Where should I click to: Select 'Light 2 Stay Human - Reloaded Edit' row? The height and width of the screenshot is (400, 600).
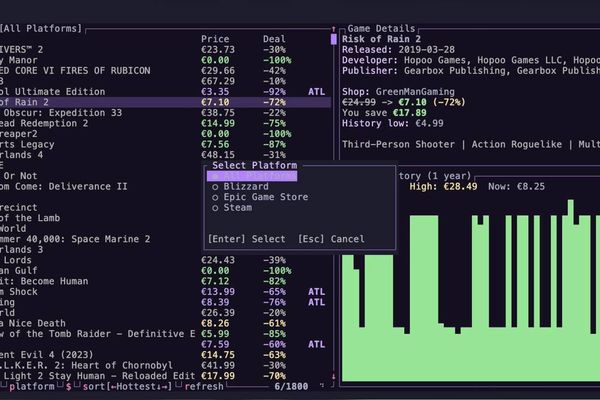point(165,376)
